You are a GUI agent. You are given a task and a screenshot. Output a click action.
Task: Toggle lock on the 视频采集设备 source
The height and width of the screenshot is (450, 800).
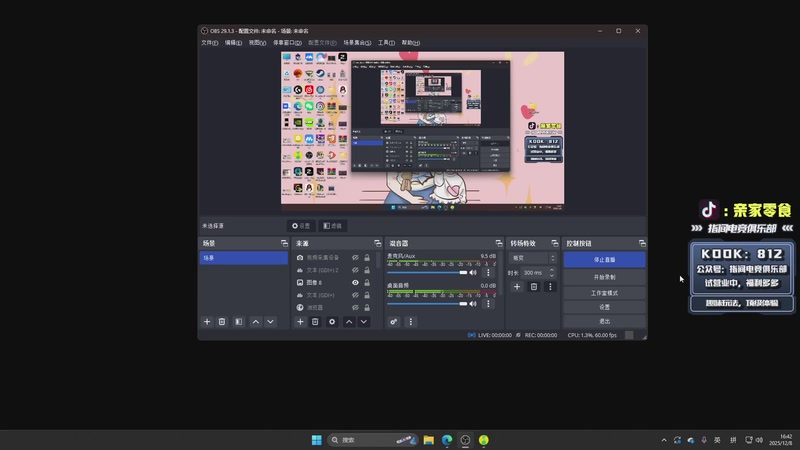(367, 258)
